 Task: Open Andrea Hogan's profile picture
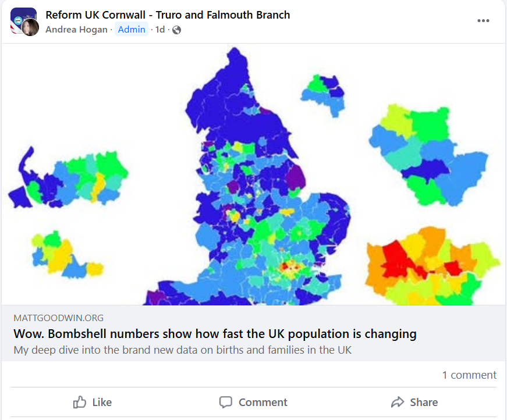point(30,27)
